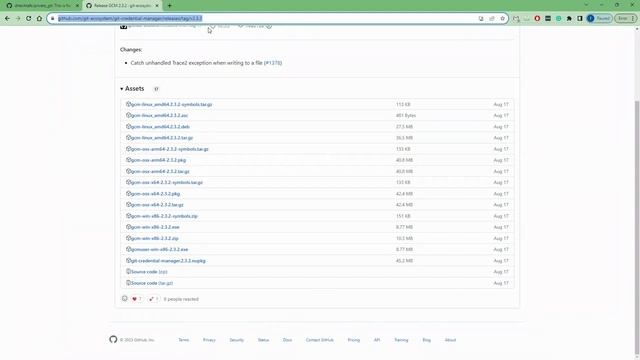The image size is (640, 360).
Task: Open the Privacy footer link
Action: 209,340
